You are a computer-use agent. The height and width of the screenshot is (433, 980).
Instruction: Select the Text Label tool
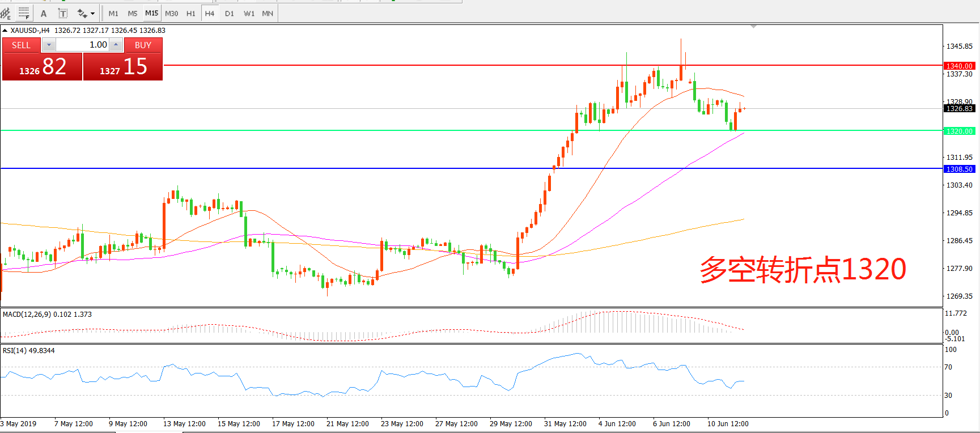tap(63, 14)
